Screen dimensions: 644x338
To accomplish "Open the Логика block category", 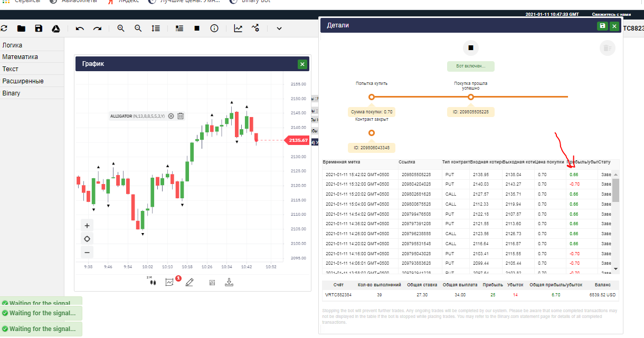I will tap(32, 45).
